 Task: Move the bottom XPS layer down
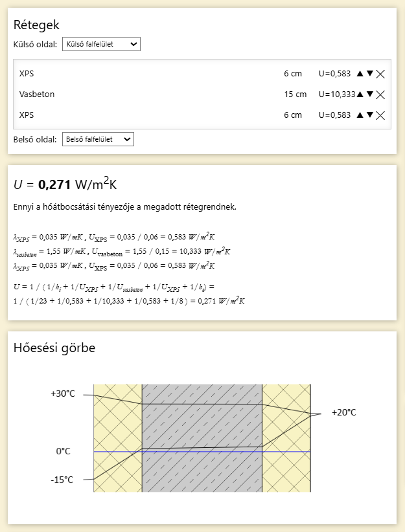coord(370,115)
